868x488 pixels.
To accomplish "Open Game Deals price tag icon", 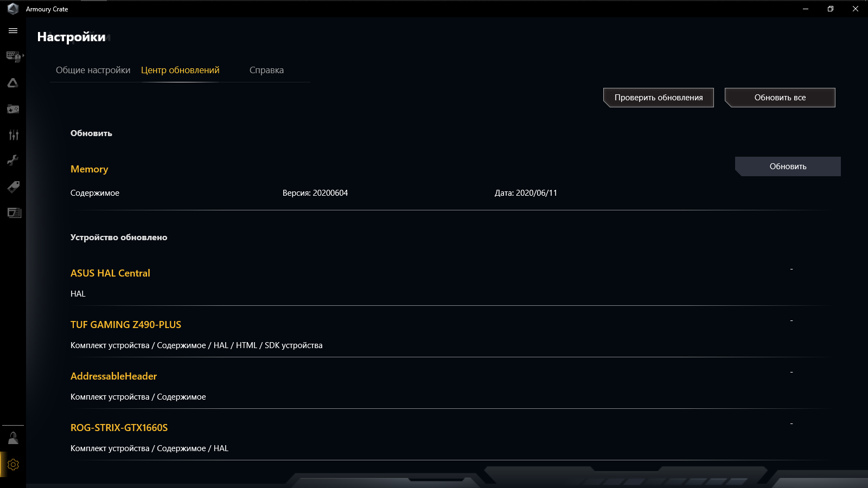I will coord(13,187).
